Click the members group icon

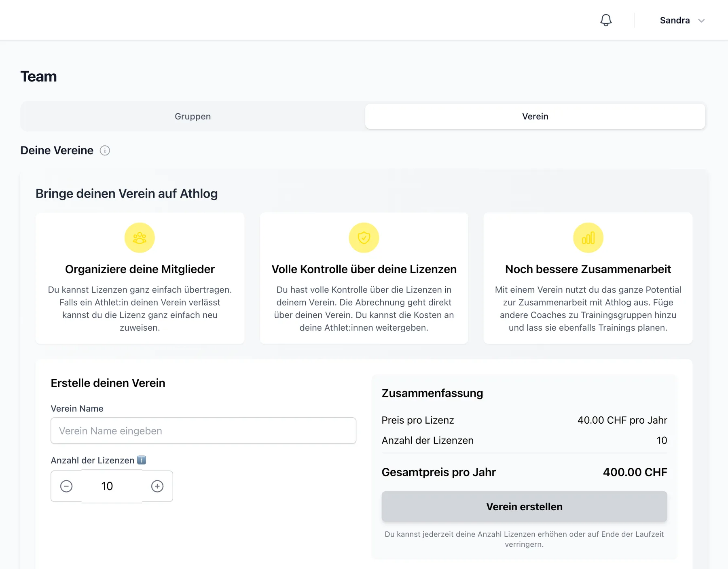pos(140,238)
